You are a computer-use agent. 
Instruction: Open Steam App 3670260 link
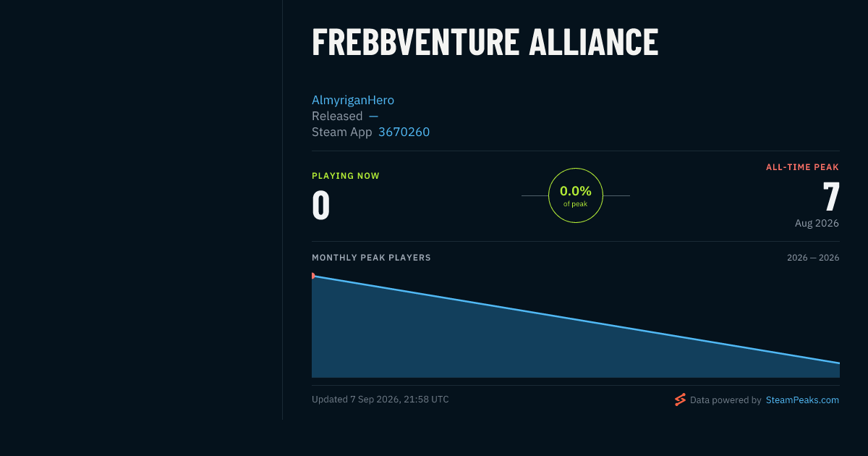[404, 132]
